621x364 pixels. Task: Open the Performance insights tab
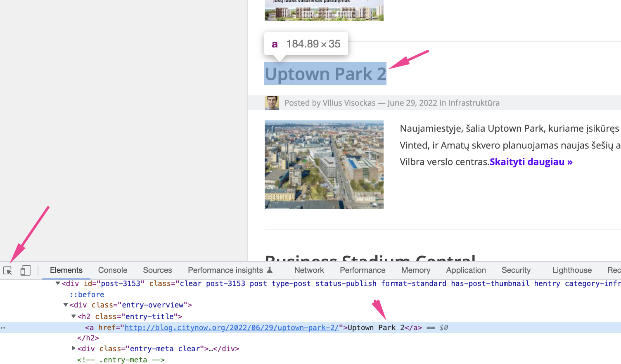225,270
